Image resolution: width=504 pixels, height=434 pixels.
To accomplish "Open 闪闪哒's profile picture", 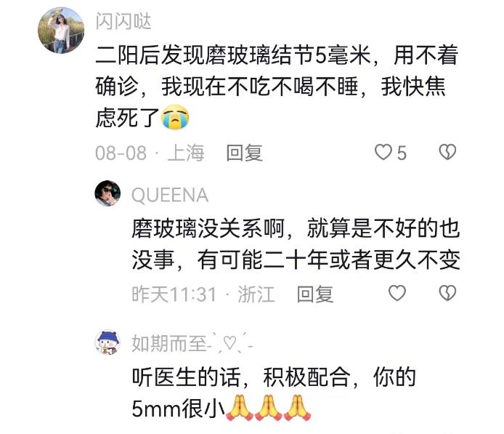I will click(61, 31).
